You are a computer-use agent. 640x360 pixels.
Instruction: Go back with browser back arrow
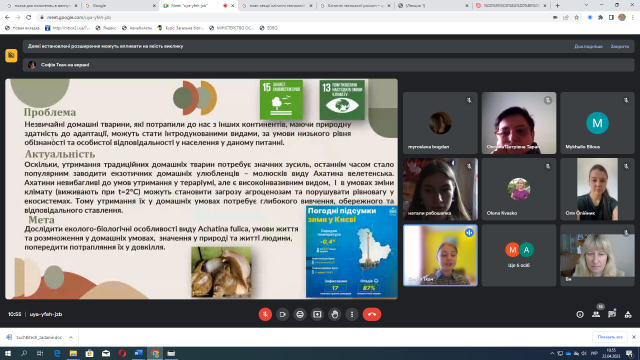[7, 17]
